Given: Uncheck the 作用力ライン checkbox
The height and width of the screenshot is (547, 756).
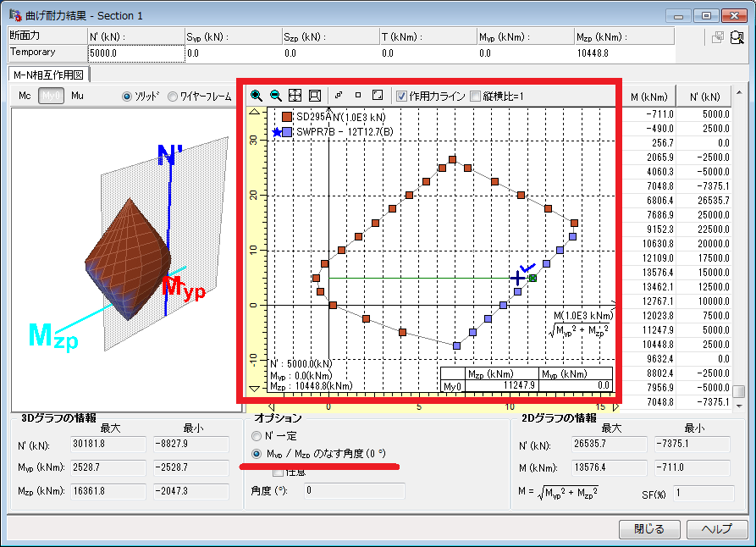Looking at the screenshot, I should pos(402,96).
